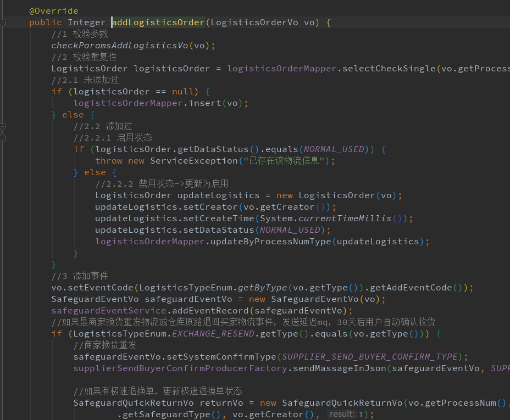Screen dimensions: 510x420
Task: Click the getDataStatus method call
Action: pos(213,149)
